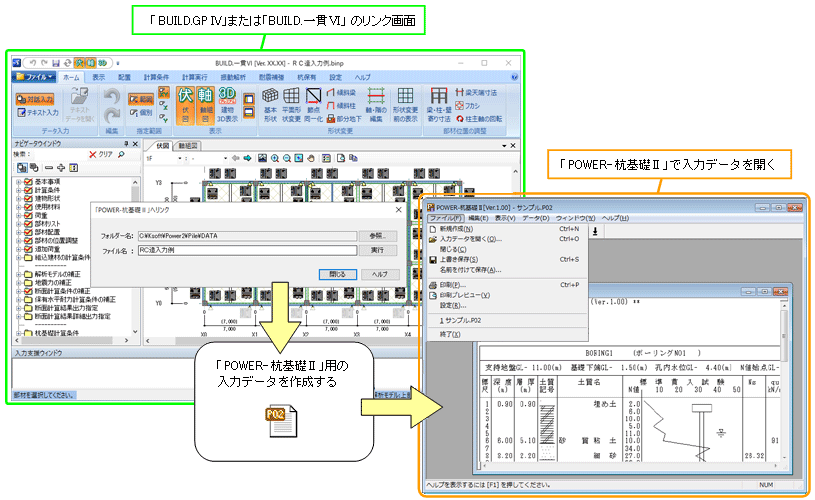This screenshot has width=815, height=500.
Task: Toggle the 荷重 checkbox in navigator
Action: click(x=29, y=215)
